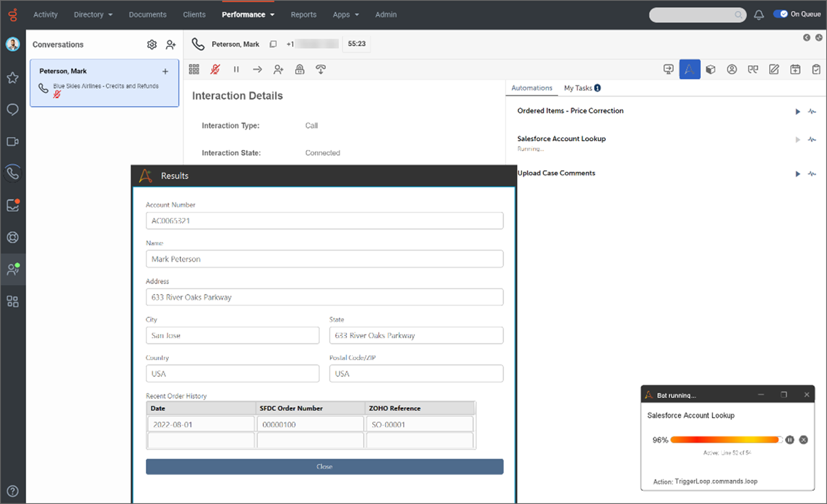This screenshot has height=504, width=827.
Task: Run Ordered Items - Price Correction automation
Action: pos(798,112)
